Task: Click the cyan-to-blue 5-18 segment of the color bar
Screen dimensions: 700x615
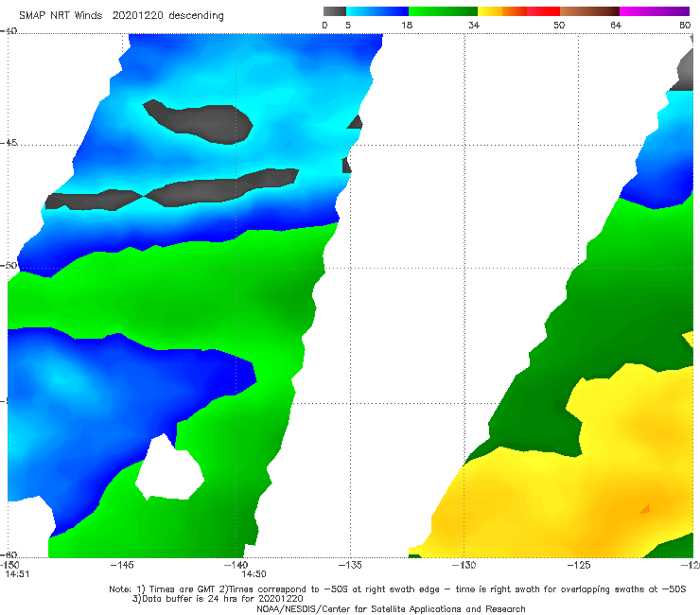Action: point(377,11)
